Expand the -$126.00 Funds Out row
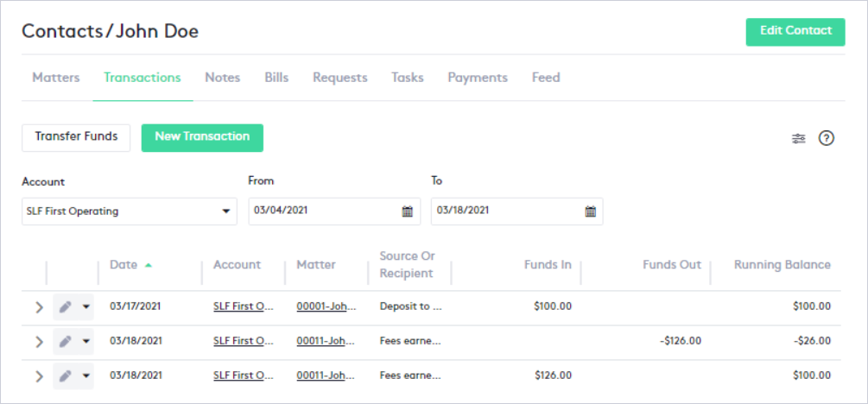Screen dimensions: 868x404 click(38, 341)
